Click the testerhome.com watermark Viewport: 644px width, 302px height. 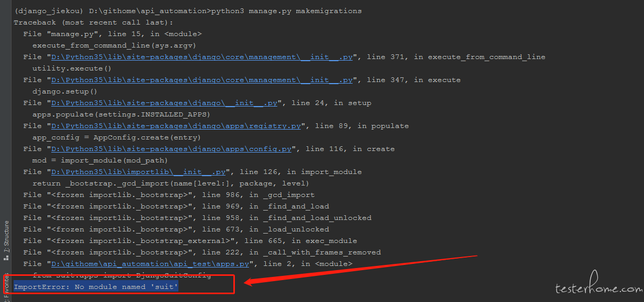coord(598,288)
